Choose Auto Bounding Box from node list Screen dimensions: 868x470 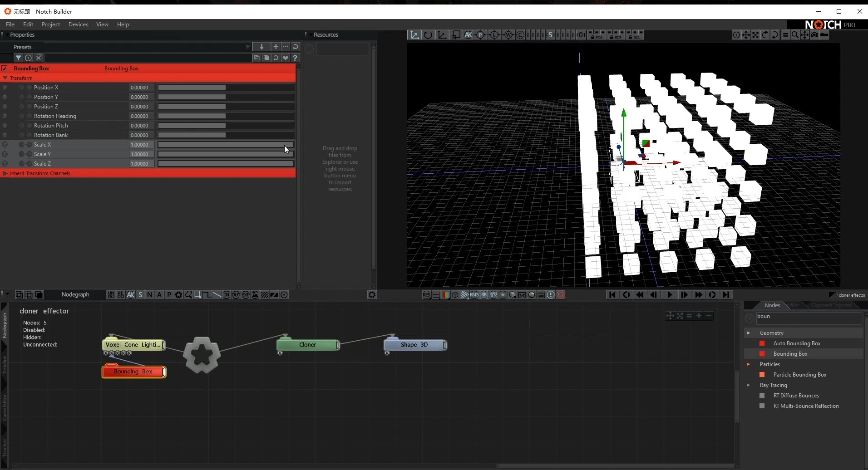point(797,343)
